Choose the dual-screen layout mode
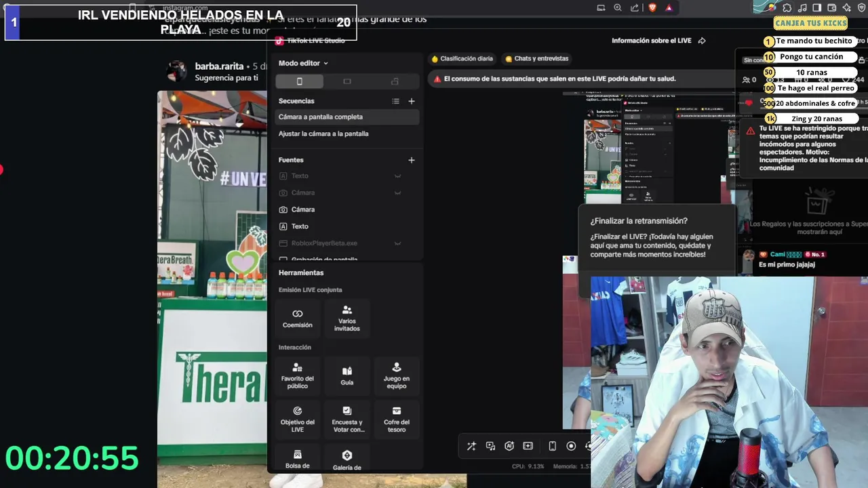This screenshot has width=868, height=488. [395, 81]
